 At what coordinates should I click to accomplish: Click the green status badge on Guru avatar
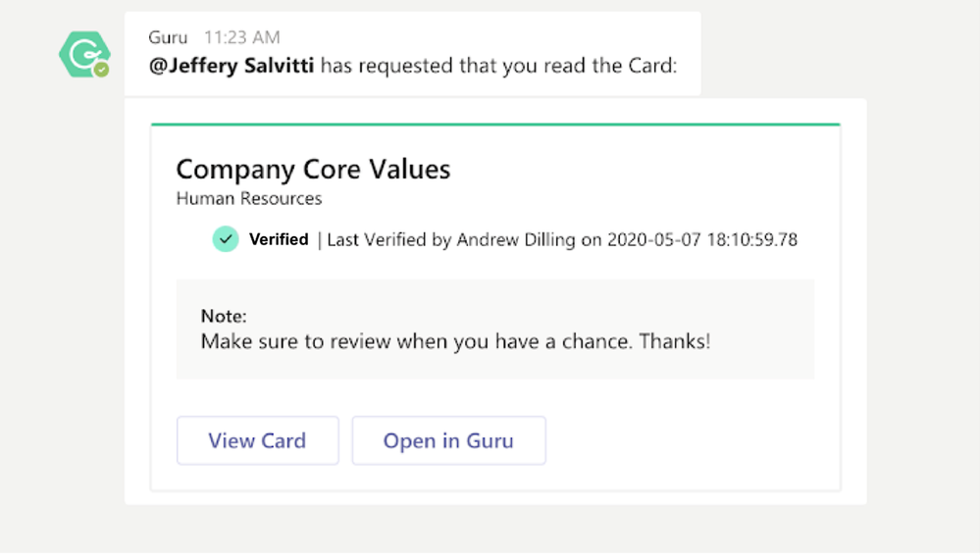(x=101, y=70)
